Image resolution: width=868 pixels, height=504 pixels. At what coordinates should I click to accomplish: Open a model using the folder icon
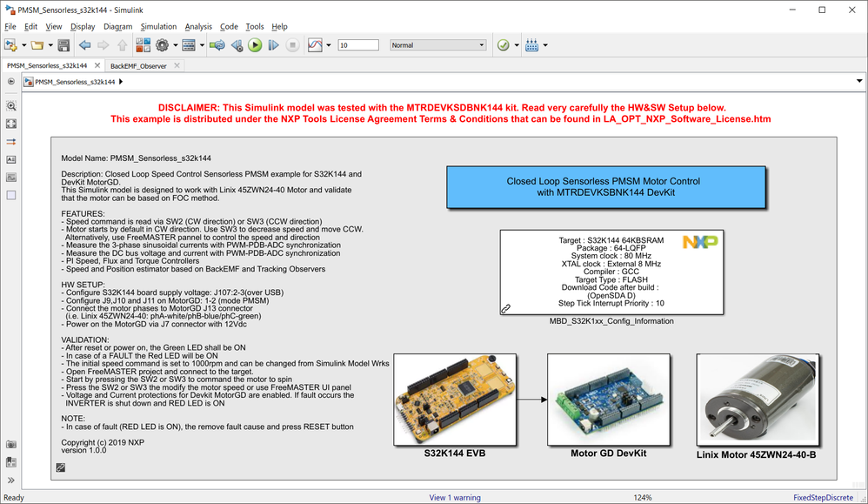coord(37,45)
